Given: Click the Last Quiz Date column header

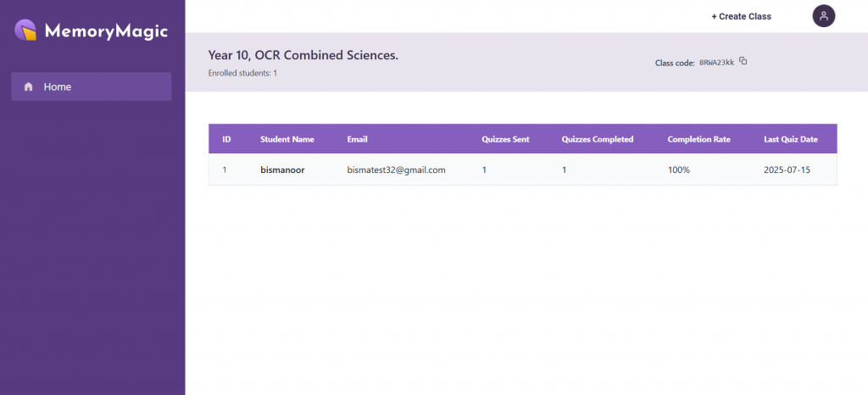Looking at the screenshot, I should (791, 139).
